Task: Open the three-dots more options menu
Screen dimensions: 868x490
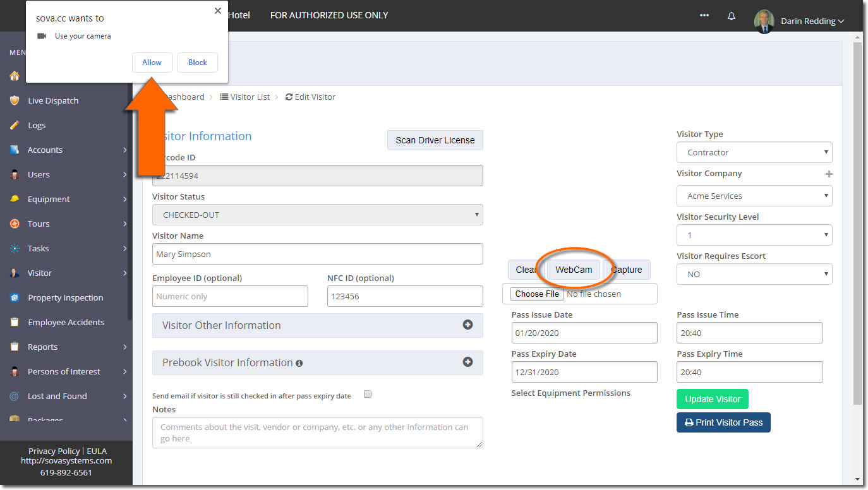Action: click(704, 16)
